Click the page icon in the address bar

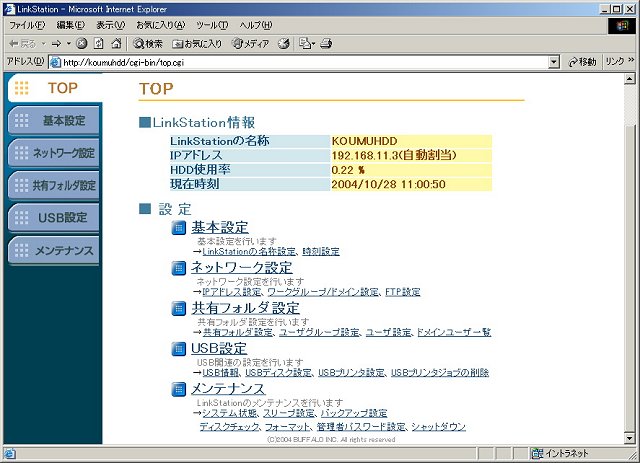click(x=55, y=62)
